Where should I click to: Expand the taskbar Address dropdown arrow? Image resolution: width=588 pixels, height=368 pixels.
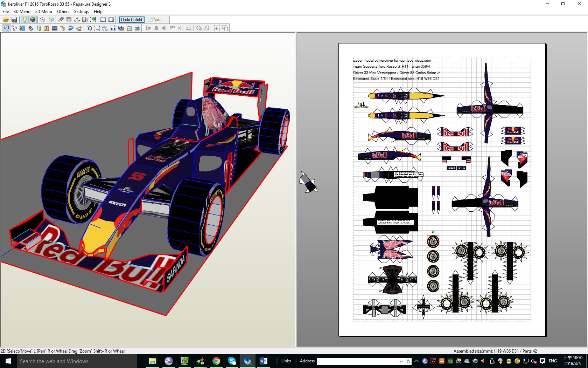click(x=401, y=361)
